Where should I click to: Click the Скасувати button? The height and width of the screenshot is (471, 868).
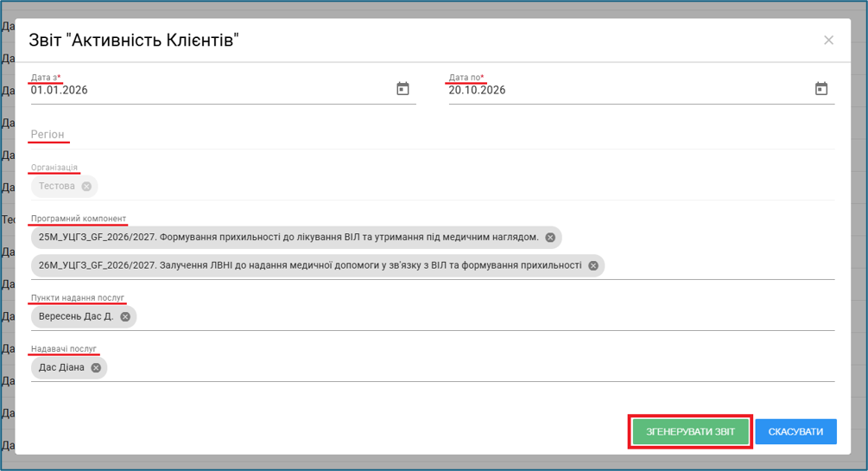(x=795, y=431)
